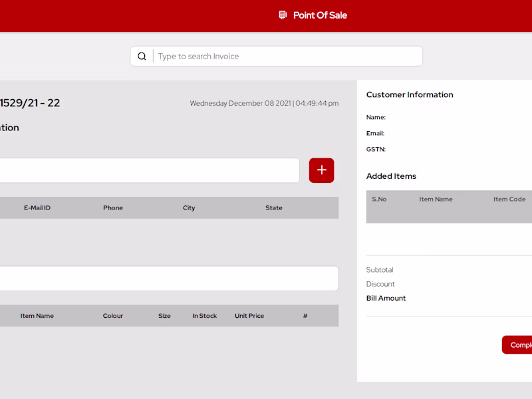532x399 pixels.
Task: Sort by Colour column header
Action: pyautogui.click(x=113, y=316)
